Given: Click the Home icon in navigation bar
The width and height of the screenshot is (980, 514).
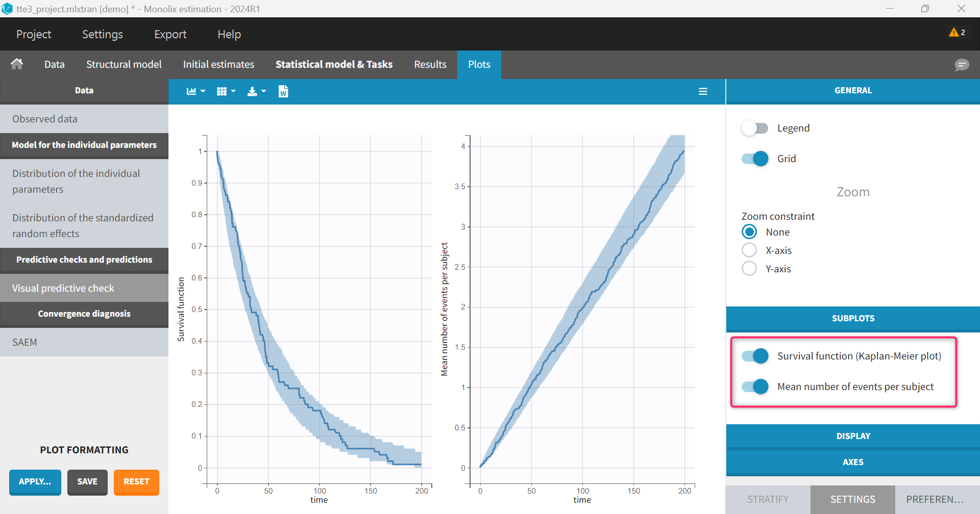Looking at the screenshot, I should (x=17, y=64).
